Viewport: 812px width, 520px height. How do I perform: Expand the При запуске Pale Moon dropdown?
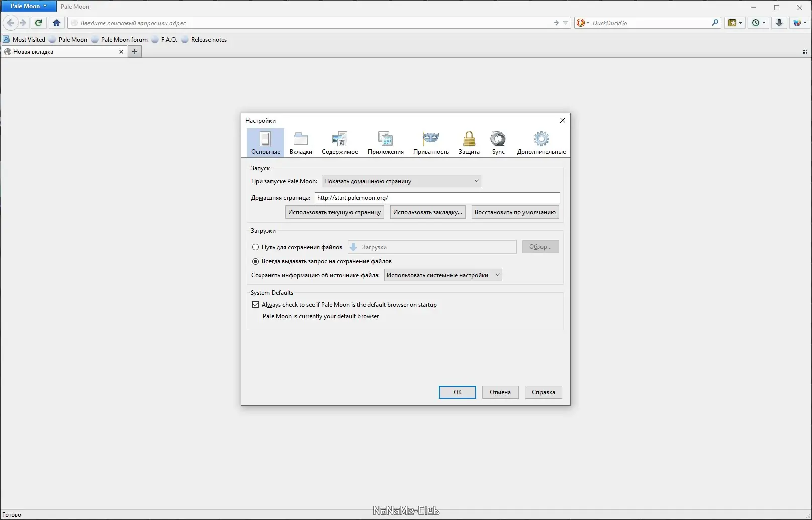[x=401, y=181]
